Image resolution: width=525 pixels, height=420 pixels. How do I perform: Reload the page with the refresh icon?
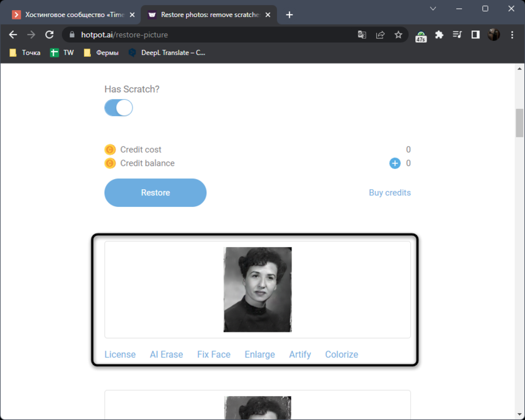click(49, 35)
